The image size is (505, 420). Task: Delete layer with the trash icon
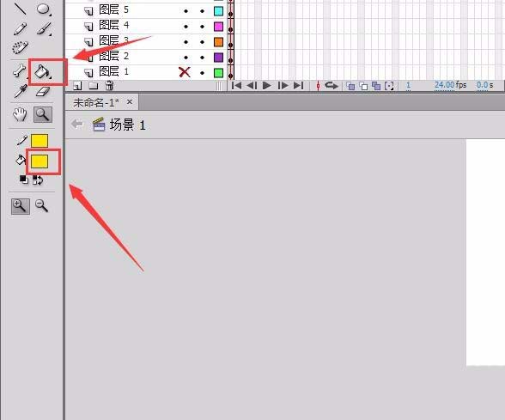pyautogui.click(x=110, y=85)
